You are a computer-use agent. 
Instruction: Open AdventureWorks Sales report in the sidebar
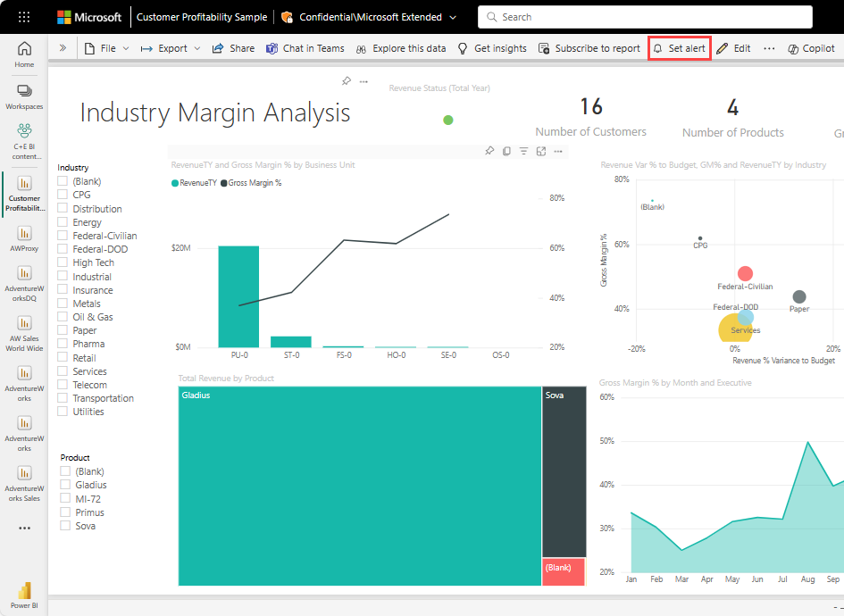(24, 484)
